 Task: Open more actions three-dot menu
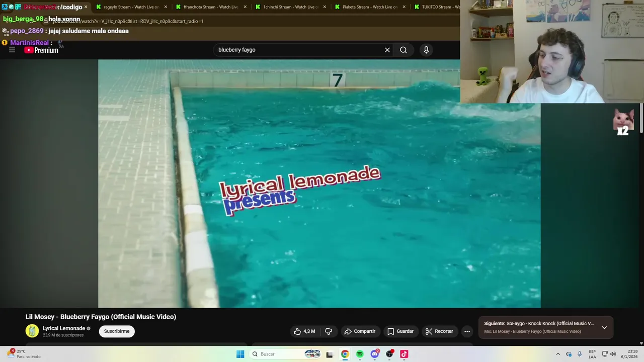tap(467, 331)
